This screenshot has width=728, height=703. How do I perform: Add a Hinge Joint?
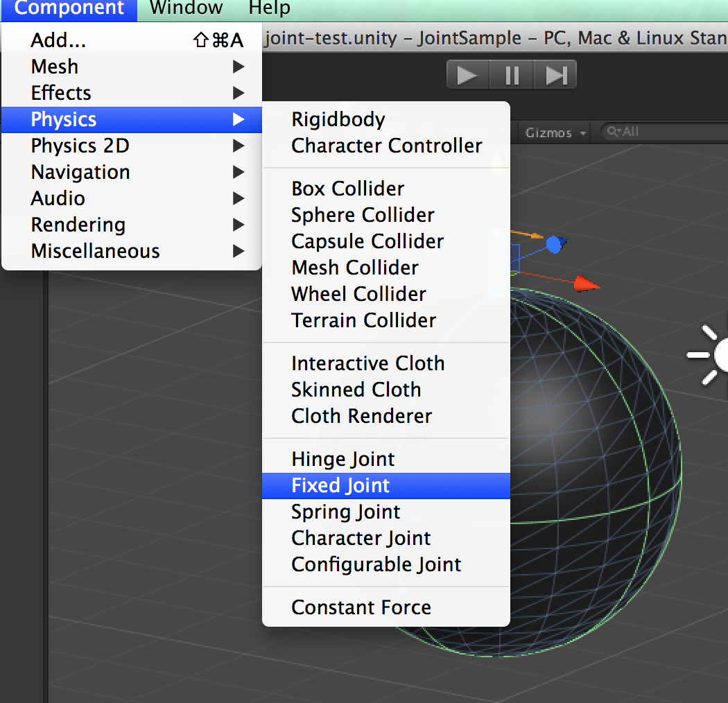click(x=385, y=459)
